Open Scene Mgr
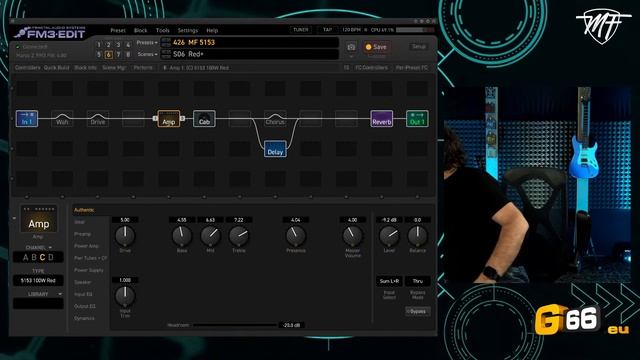The height and width of the screenshot is (360, 640). coord(114,67)
